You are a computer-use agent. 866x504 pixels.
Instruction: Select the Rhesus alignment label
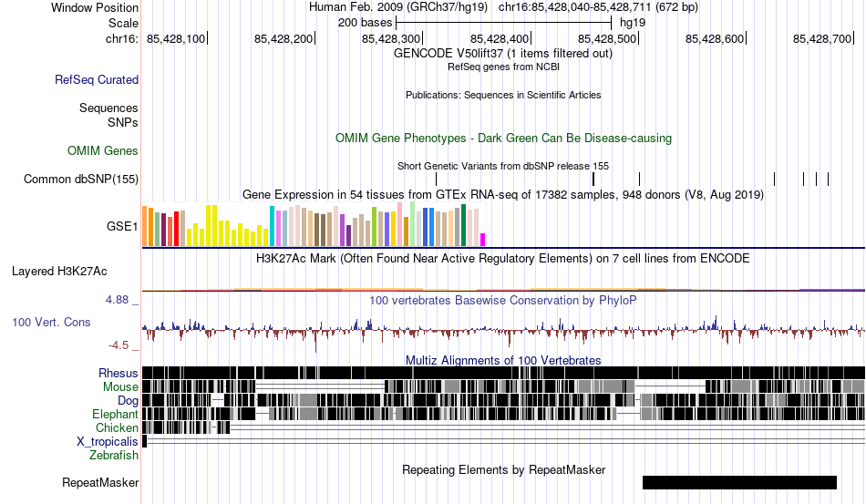coord(119,373)
